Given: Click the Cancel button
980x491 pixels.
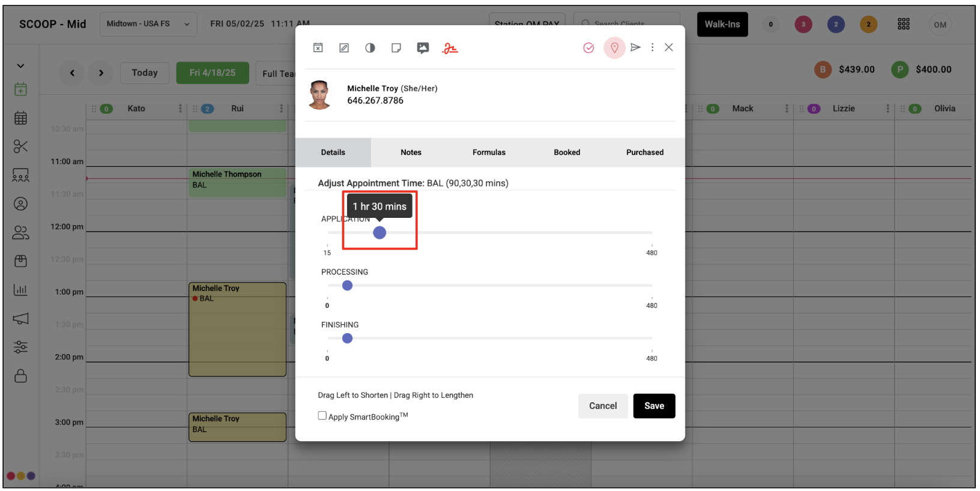Looking at the screenshot, I should click(603, 406).
